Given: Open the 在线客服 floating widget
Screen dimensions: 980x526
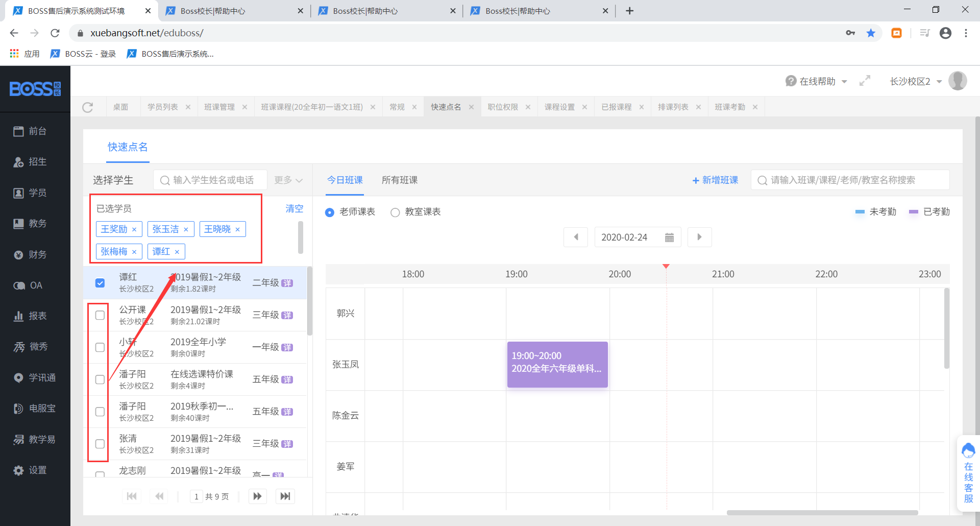Looking at the screenshot, I should pyautogui.click(x=968, y=473).
